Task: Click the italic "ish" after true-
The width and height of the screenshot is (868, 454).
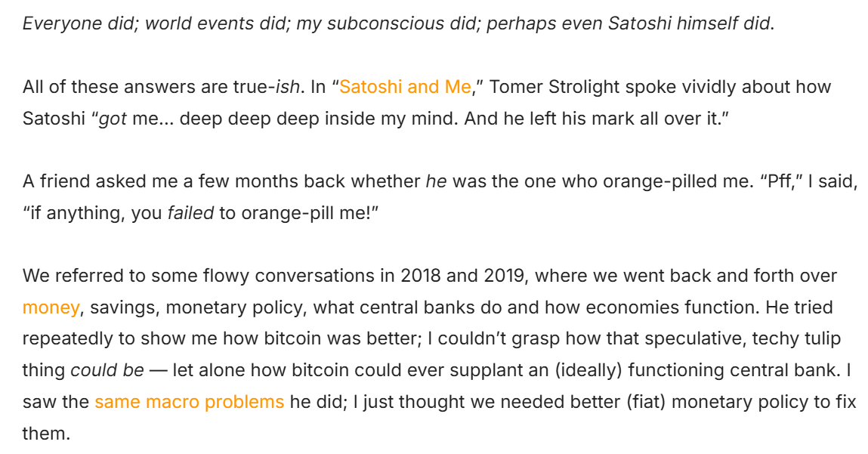Action: pyautogui.click(x=287, y=87)
